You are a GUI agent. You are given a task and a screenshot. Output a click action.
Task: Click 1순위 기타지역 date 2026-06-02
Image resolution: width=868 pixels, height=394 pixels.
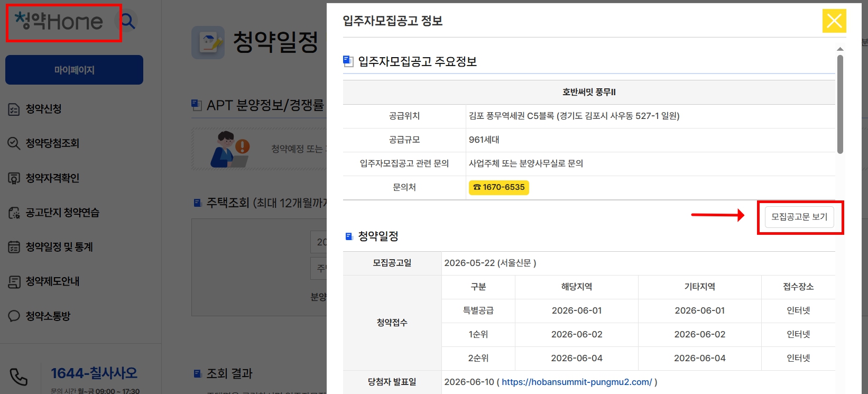[700, 334]
